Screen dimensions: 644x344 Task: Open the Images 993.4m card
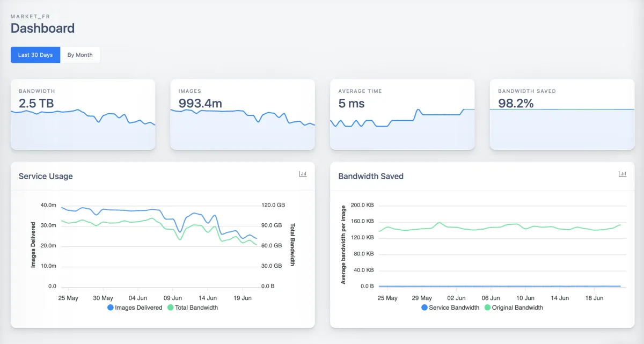(243, 114)
